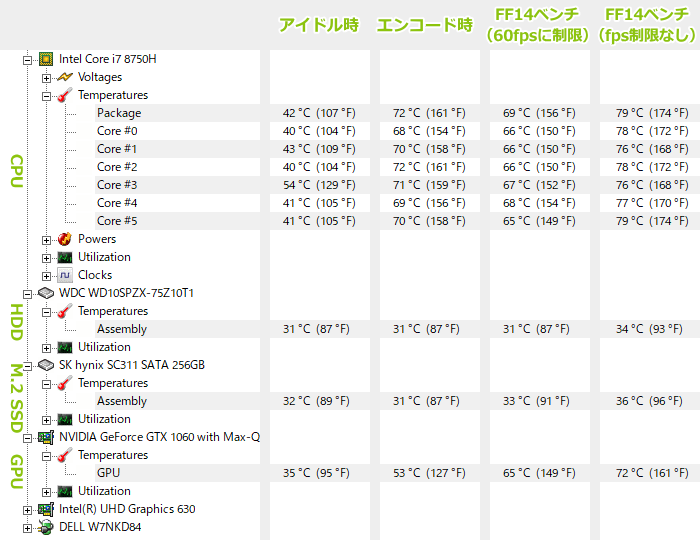Click the Voltages lightning icon

65,77
